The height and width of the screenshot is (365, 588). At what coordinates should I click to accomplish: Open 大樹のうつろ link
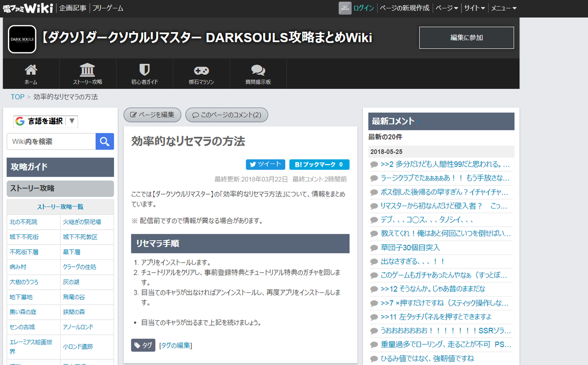(x=24, y=282)
